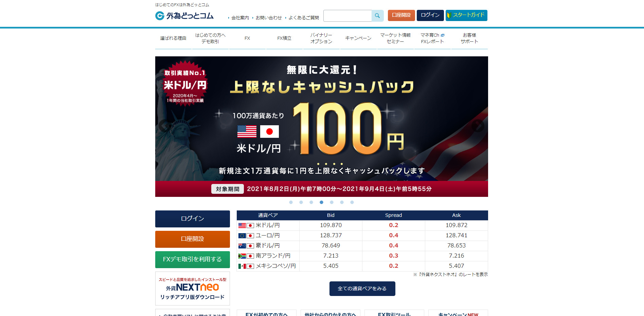Click the 豪ドル/円 currency pair name
This screenshot has height=316, width=644.
(x=268, y=246)
